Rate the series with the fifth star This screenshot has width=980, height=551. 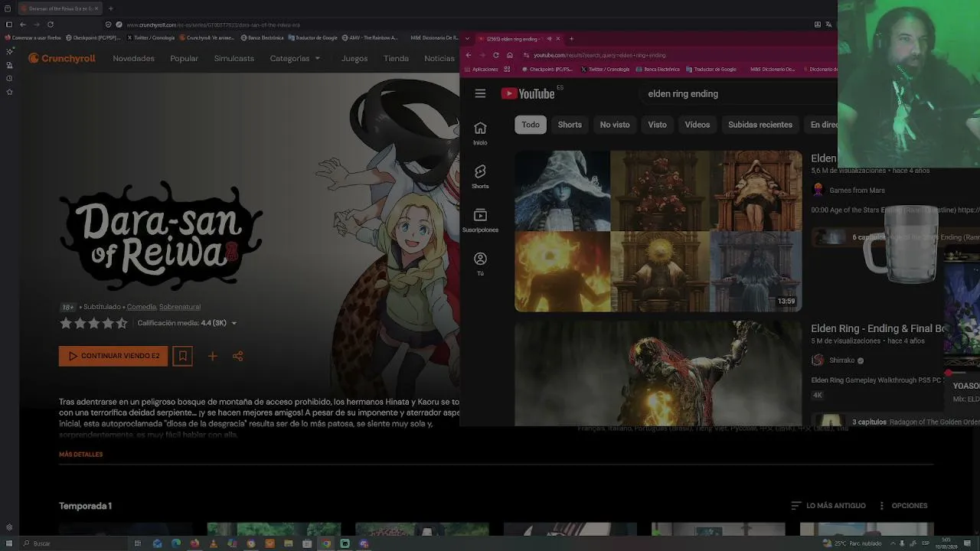[x=122, y=323]
